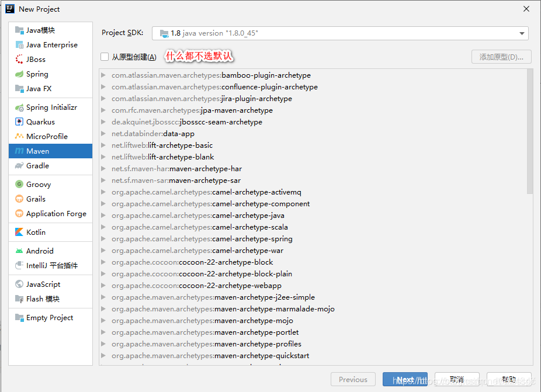Select lift-archetype-blank row
The image size is (541, 392).
coord(313,157)
